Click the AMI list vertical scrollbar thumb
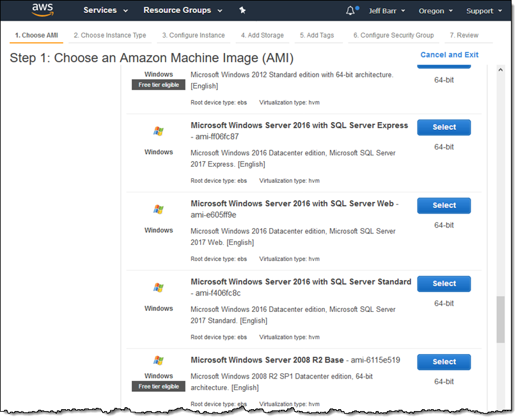Image resolution: width=518 pixels, height=420 pixels. click(500, 318)
